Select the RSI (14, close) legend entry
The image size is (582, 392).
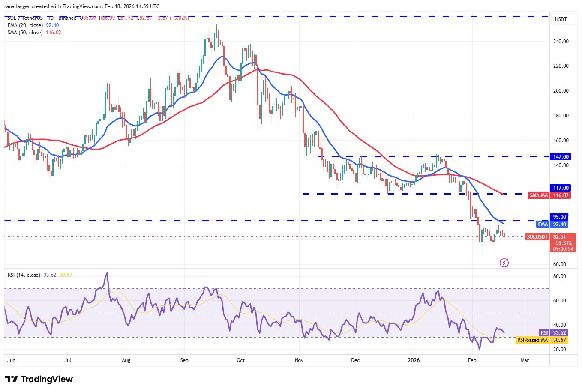[24, 275]
